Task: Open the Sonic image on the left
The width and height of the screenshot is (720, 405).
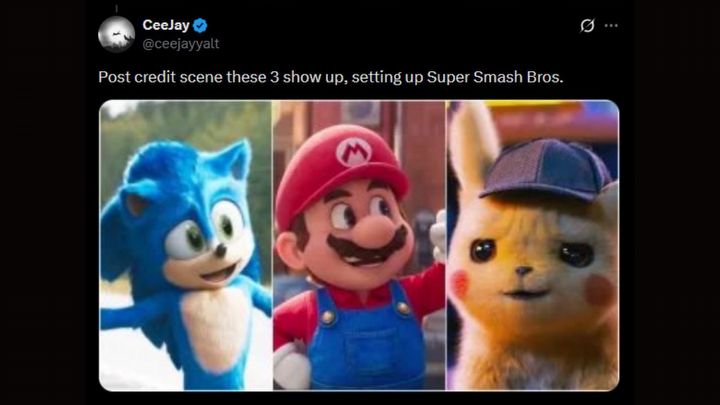Action: (x=185, y=245)
